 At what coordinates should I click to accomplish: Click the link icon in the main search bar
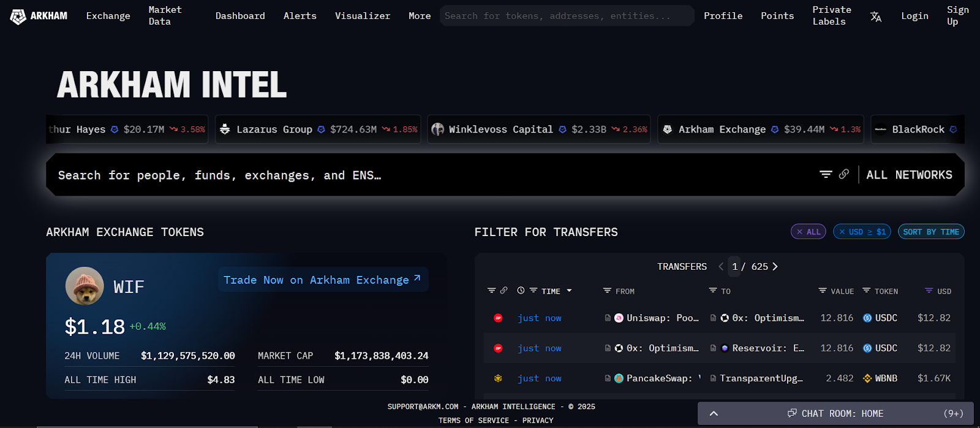(x=844, y=174)
